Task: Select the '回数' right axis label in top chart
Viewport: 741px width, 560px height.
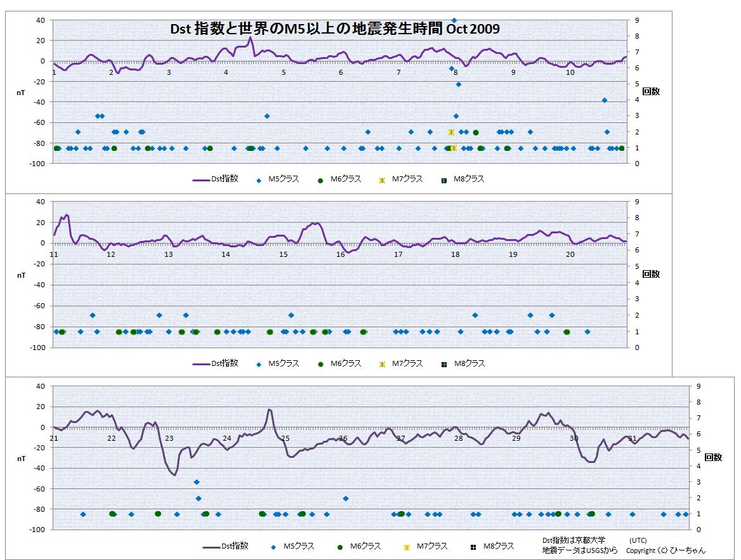Action: (651, 91)
